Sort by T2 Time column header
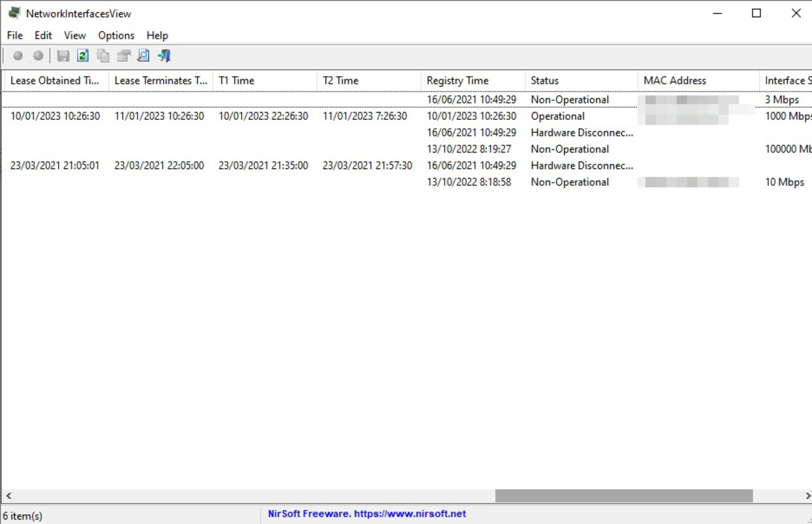The image size is (812, 524). (x=369, y=81)
